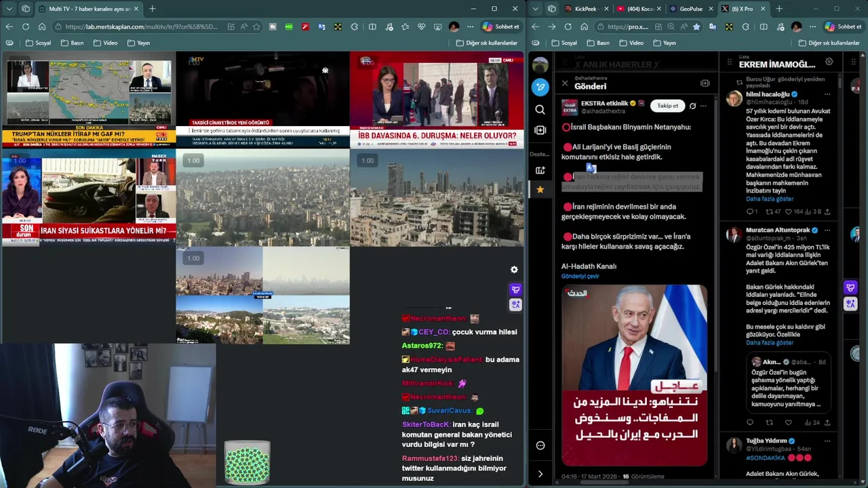Close the Gönderi post panel
Image resolution: width=868 pixels, height=488 pixels.
pyautogui.click(x=565, y=83)
